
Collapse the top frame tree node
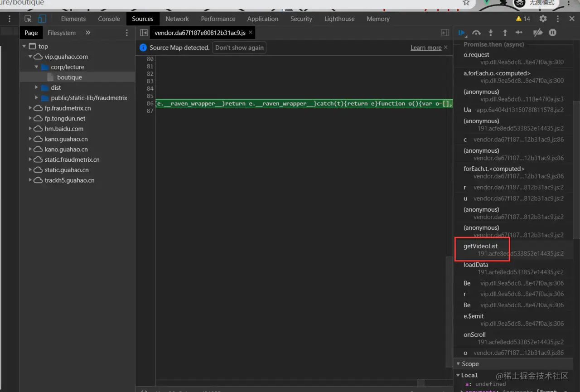tap(24, 46)
